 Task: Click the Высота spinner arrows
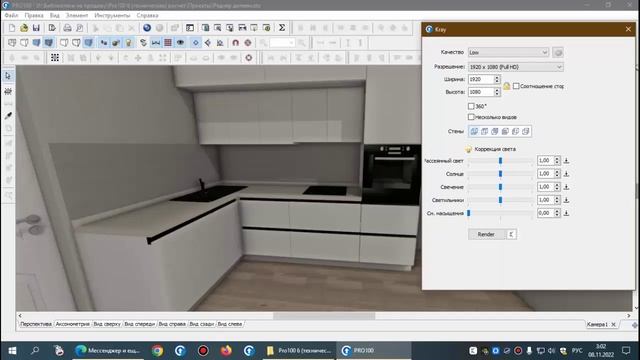coord(497,92)
